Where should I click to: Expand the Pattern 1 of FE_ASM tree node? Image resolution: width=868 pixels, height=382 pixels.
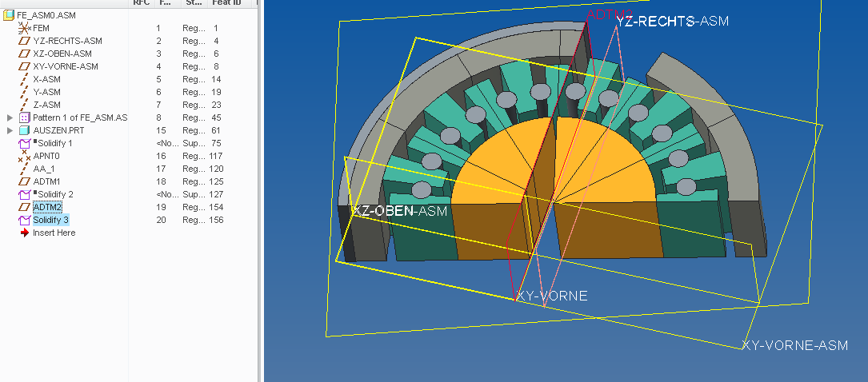click(x=10, y=117)
